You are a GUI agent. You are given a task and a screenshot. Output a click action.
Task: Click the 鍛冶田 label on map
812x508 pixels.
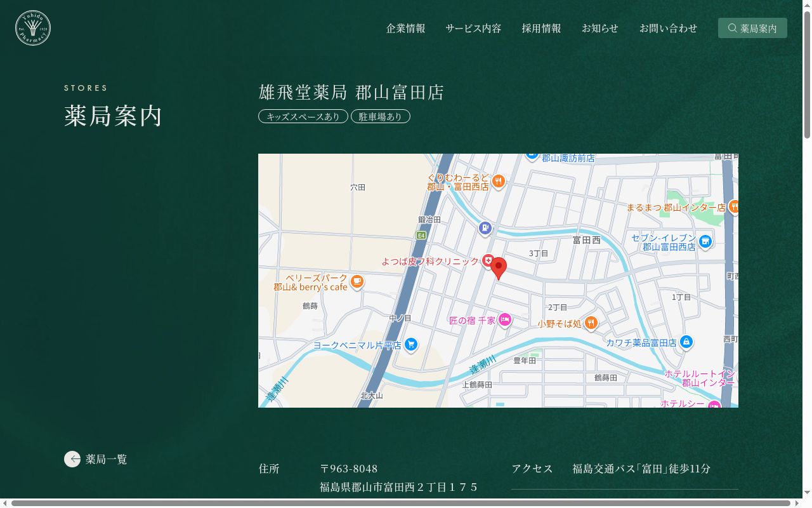429,220
